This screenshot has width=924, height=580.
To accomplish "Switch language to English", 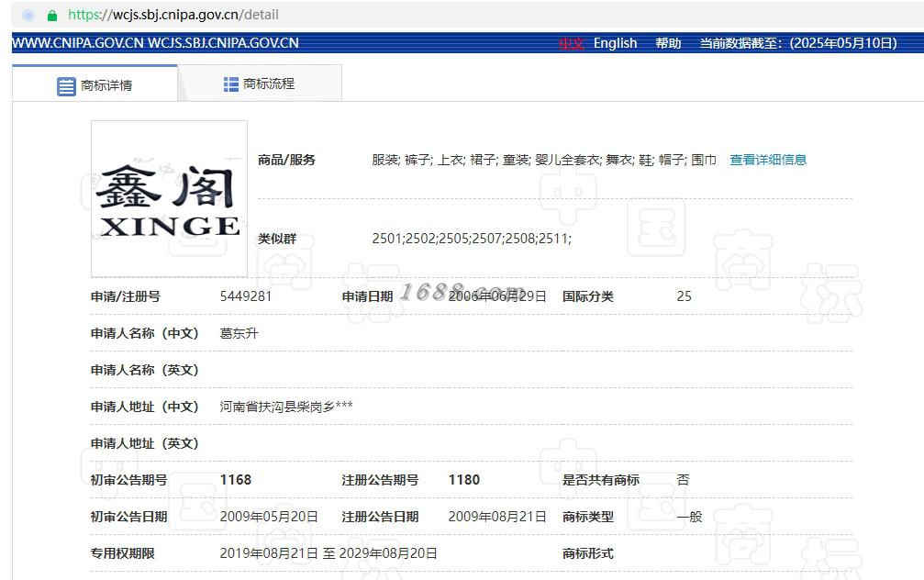I will pyautogui.click(x=615, y=43).
